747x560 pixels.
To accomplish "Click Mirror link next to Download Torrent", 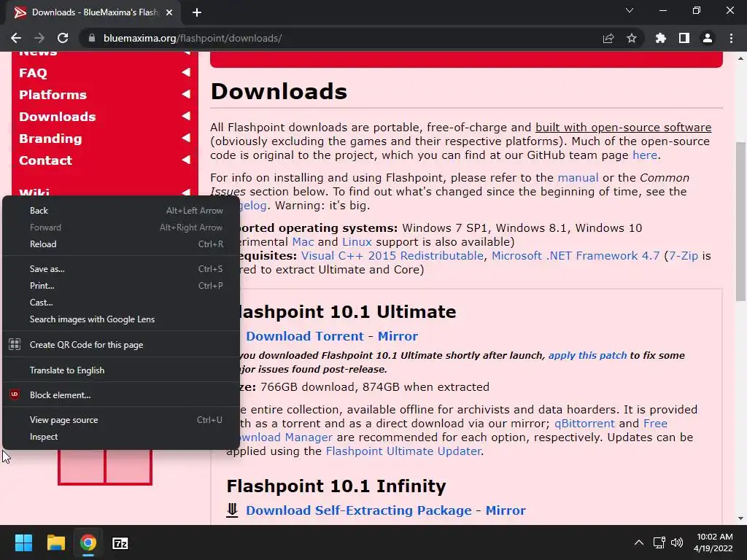I will coord(398,336).
